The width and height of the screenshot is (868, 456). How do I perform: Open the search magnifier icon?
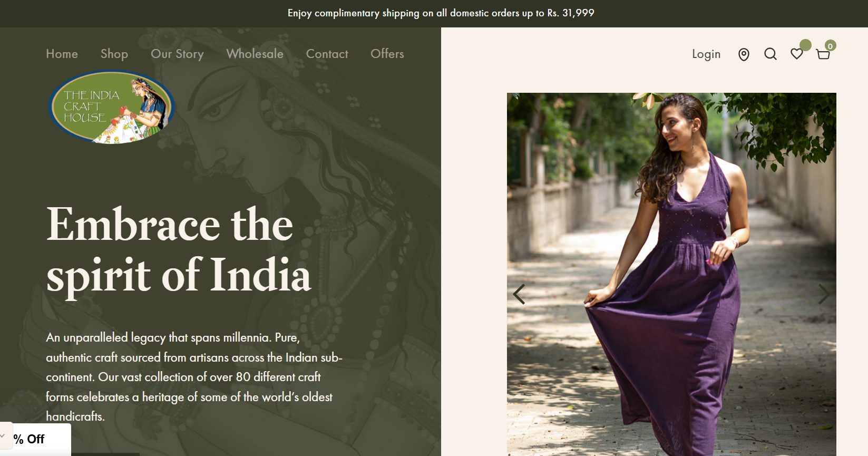tap(771, 54)
